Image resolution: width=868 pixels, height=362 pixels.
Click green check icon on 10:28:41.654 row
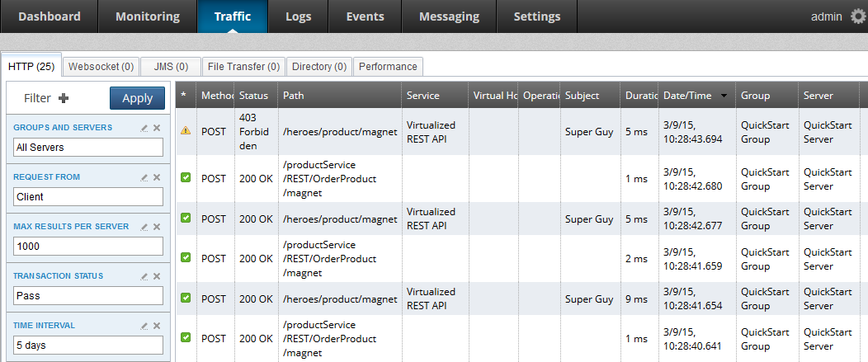[x=186, y=298]
